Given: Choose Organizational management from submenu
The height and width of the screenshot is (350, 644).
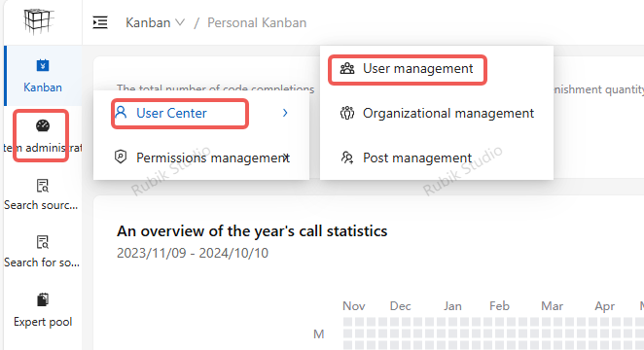Looking at the screenshot, I should pyautogui.click(x=438, y=113).
